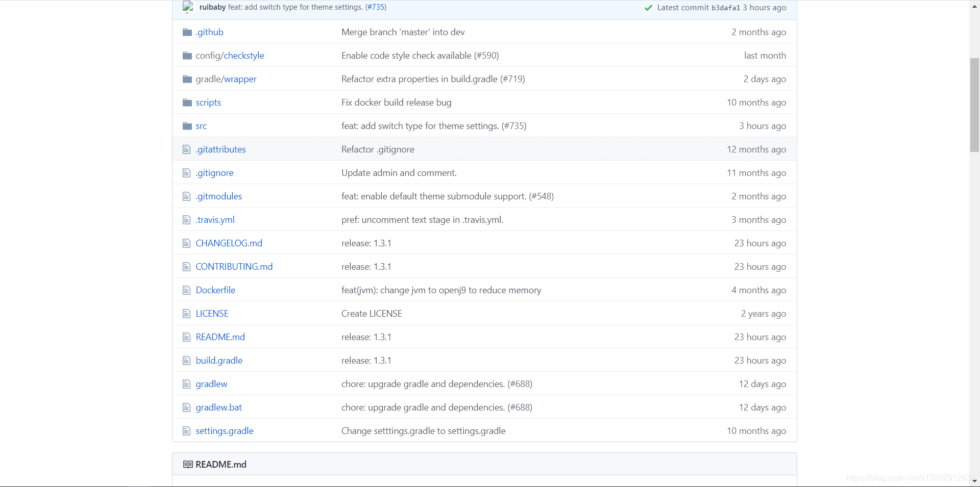This screenshot has height=487, width=980.
Task: Click commit 'Refactor extra properties in build.gradle'
Action: pos(433,79)
